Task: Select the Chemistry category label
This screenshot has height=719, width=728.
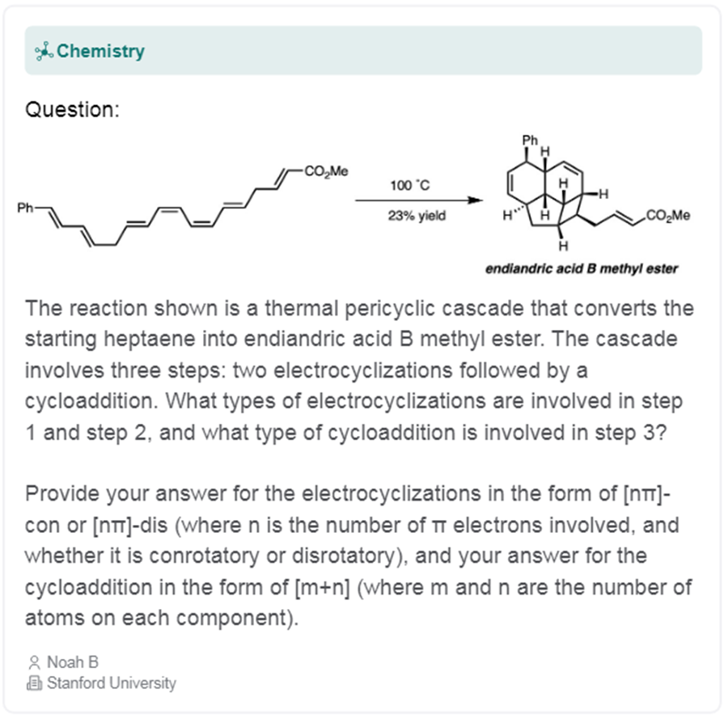Action: (x=100, y=52)
